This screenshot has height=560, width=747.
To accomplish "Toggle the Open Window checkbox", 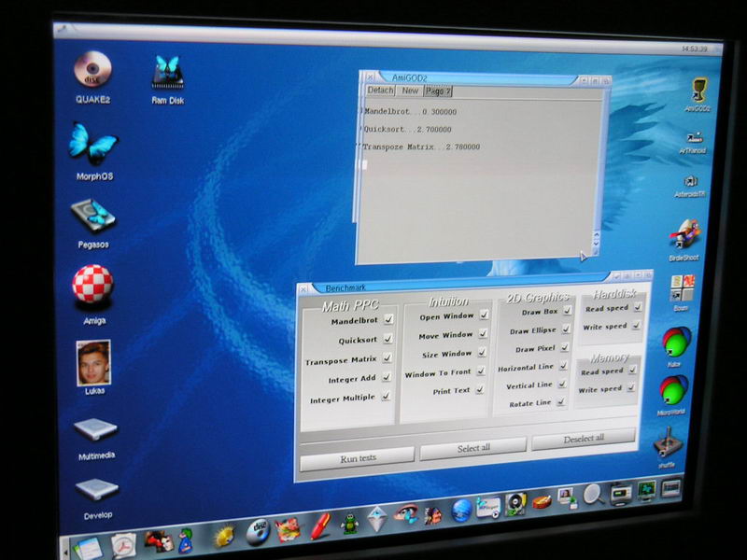I will pyautogui.click(x=484, y=315).
